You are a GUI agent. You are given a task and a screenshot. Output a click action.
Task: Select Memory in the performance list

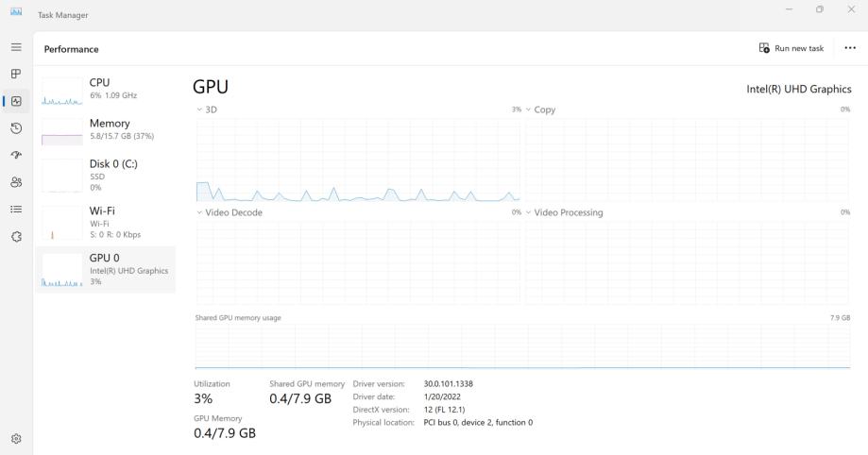(x=105, y=129)
